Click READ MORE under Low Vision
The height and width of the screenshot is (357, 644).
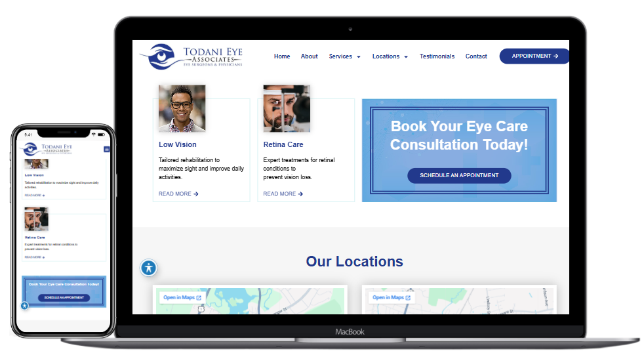pos(178,194)
